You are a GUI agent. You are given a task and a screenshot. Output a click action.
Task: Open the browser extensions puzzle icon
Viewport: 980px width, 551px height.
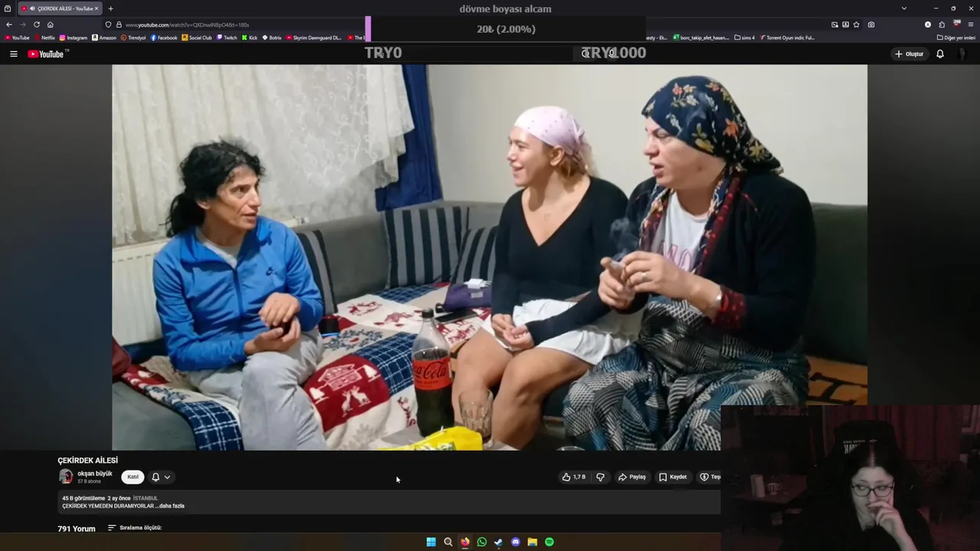coord(942,24)
